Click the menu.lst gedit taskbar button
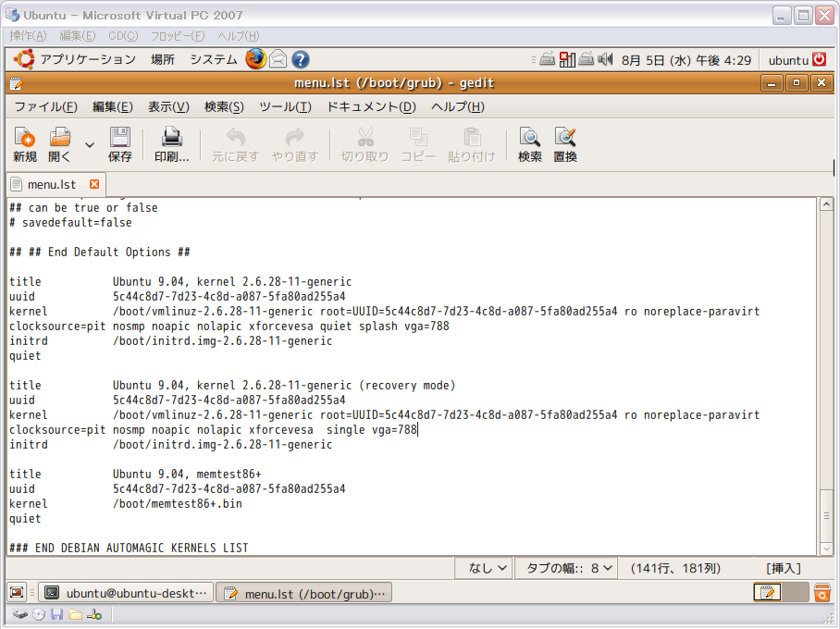The height and width of the screenshot is (629, 840). [x=303, y=593]
